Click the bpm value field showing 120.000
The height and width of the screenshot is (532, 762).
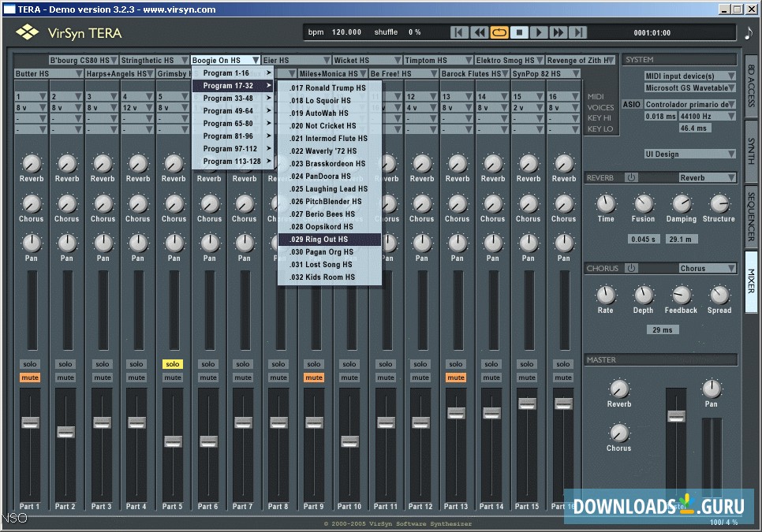[347, 32]
